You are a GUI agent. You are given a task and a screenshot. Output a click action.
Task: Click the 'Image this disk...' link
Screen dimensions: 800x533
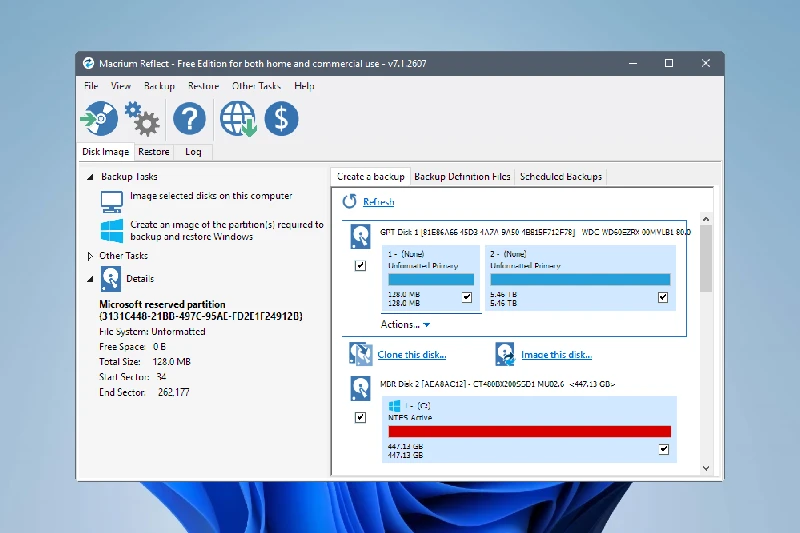point(556,354)
